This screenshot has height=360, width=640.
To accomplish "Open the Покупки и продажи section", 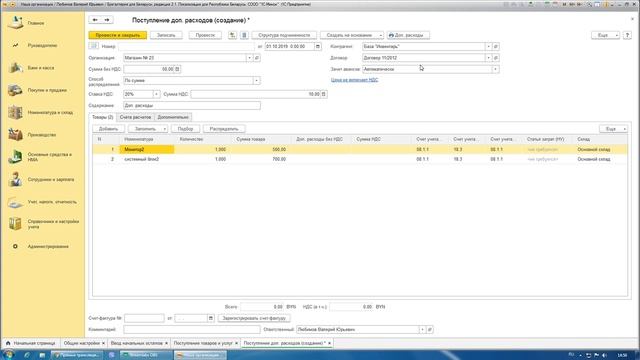I will pos(47,90).
